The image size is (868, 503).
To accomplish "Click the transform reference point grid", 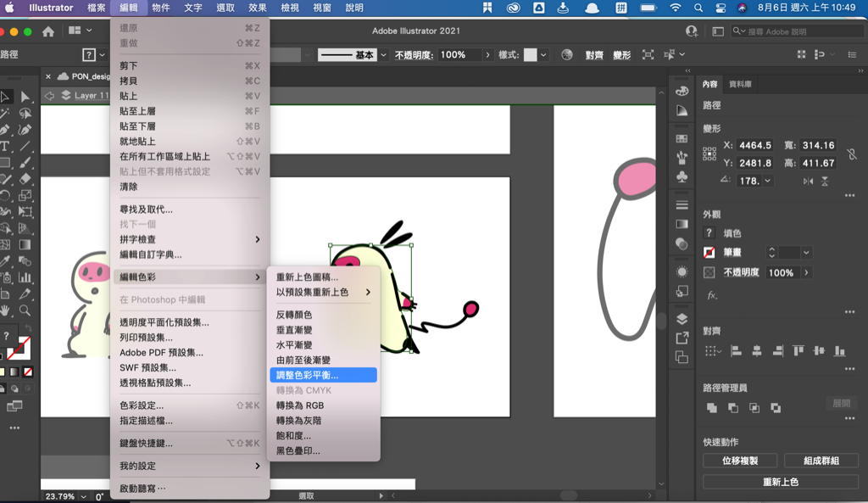I will click(x=709, y=154).
